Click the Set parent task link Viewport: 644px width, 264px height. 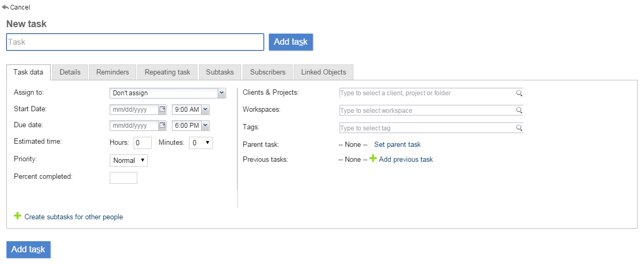point(397,145)
